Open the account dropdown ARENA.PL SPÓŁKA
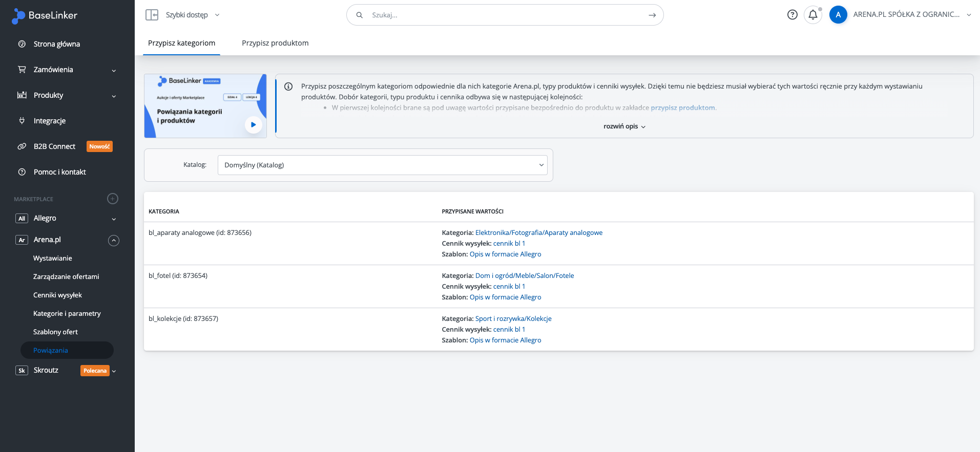The width and height of the screenshot is (980, 452). coord(912,14)
